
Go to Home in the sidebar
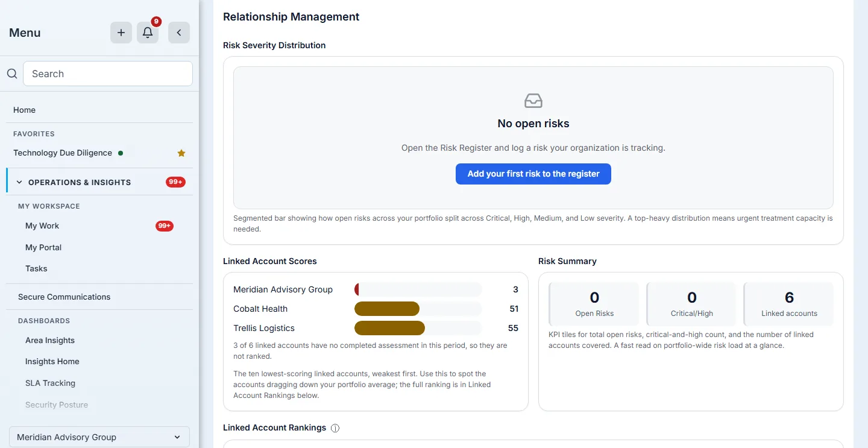point(24,110)
